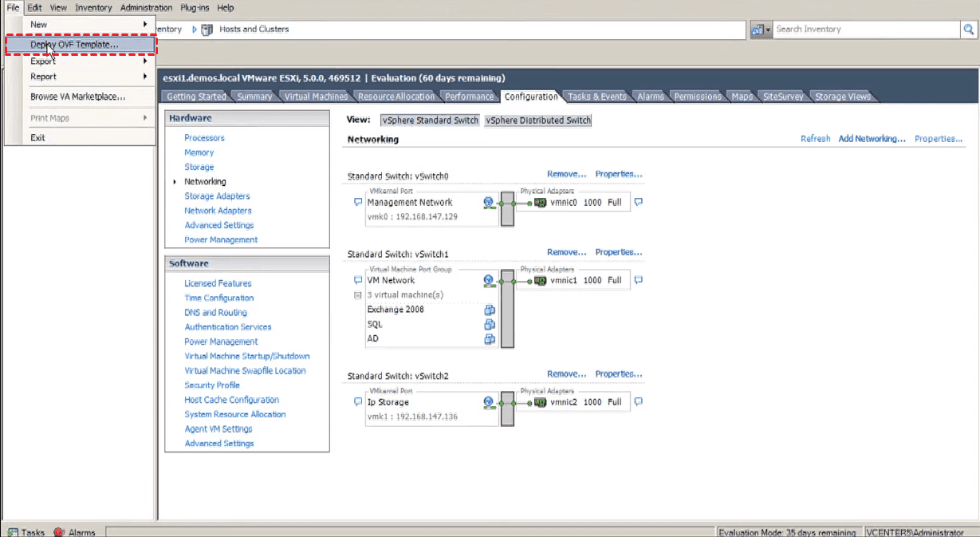
Task: Select the Exchange 2008 row text
Action: click(x=396, y=310)
